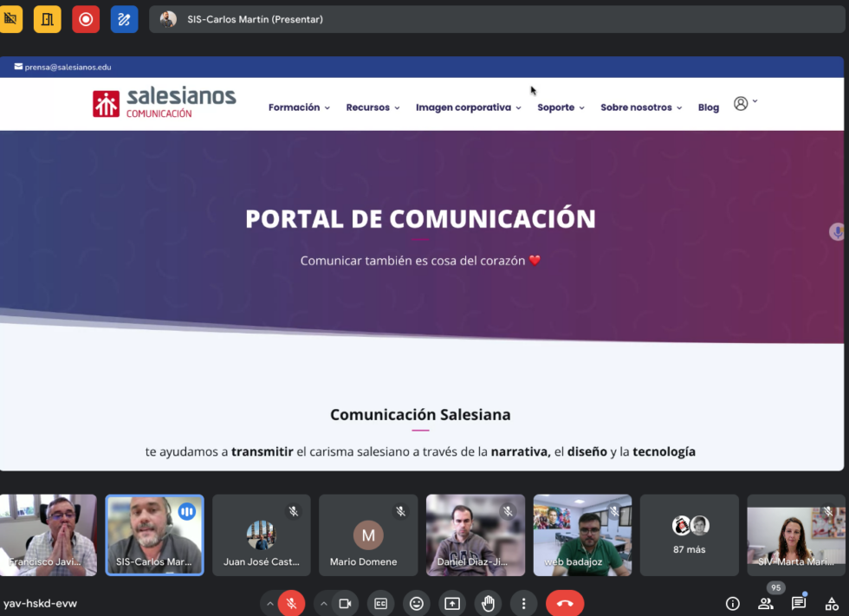Open the Imagen corporativa menu
This screenshot has height=616, width=849.
point(468,107)
